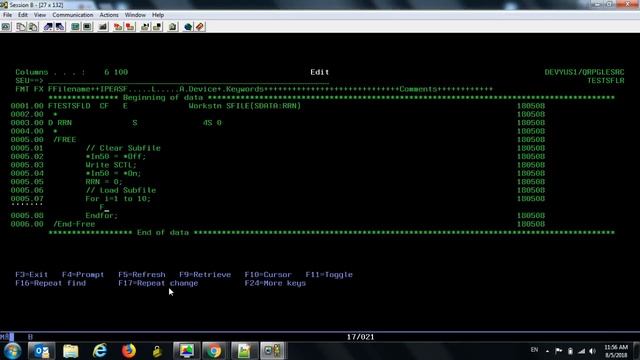Click the TESTSFLR member name
Screen dimensions: 640x360
[606, 81]
